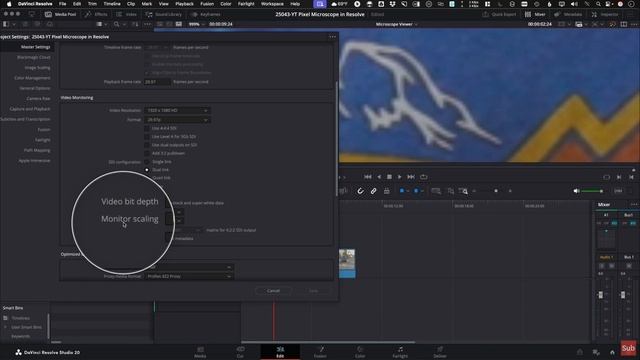
Task: Switch to the Color page
Action: [x=360, y=352]
